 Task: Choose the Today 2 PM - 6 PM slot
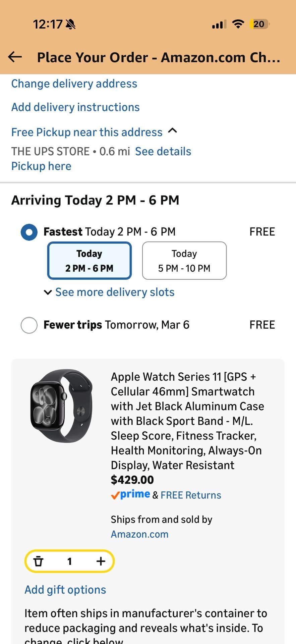click(x=89, y=261)
